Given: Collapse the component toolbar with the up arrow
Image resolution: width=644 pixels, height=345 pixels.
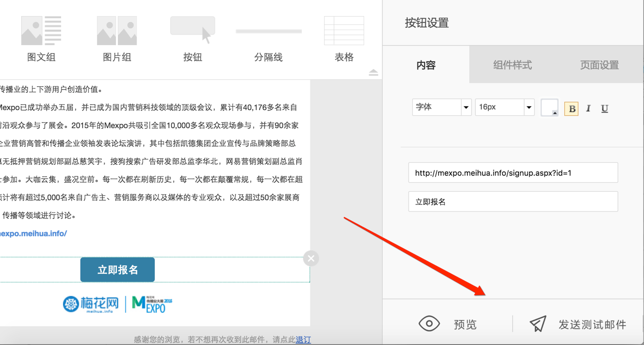Looking at the screenshot, I should click(373, 73).
